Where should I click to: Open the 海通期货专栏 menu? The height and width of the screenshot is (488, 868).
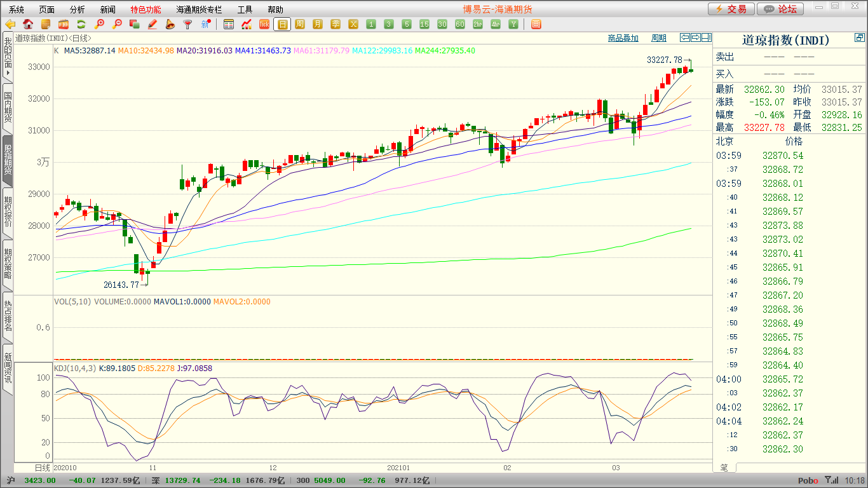[200, 10]
